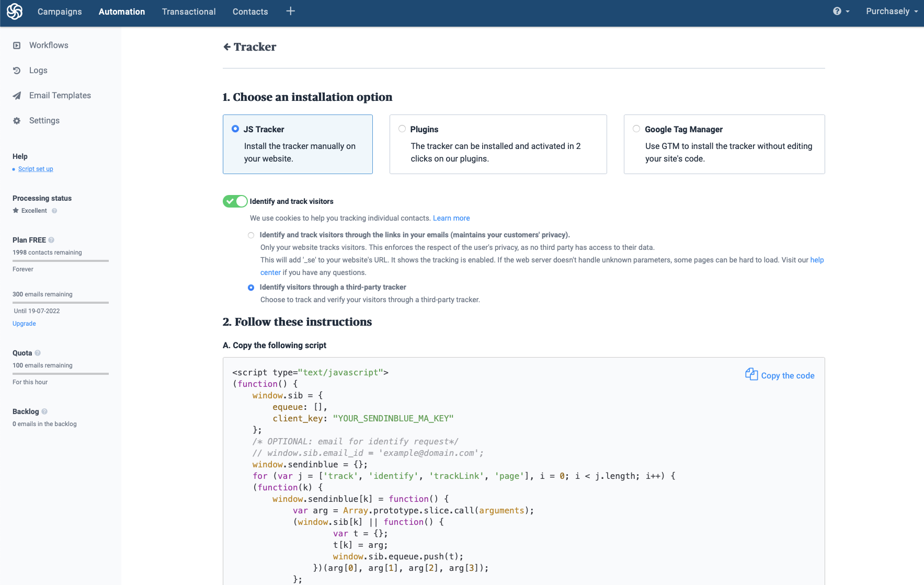Open the Purchasely account dropdown
The height and width of the screenshot is (585, 924).
(x=892, y=12)
